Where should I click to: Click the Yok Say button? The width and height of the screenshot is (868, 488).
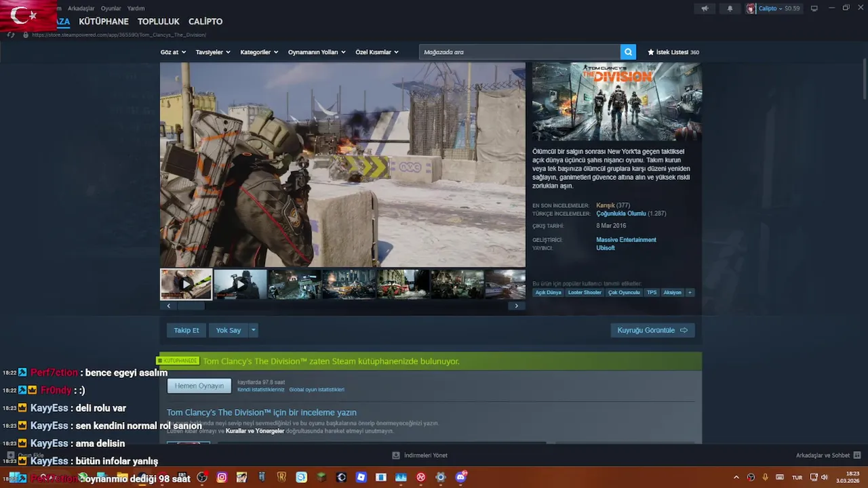pyautogui.click(x=229, y=330)
